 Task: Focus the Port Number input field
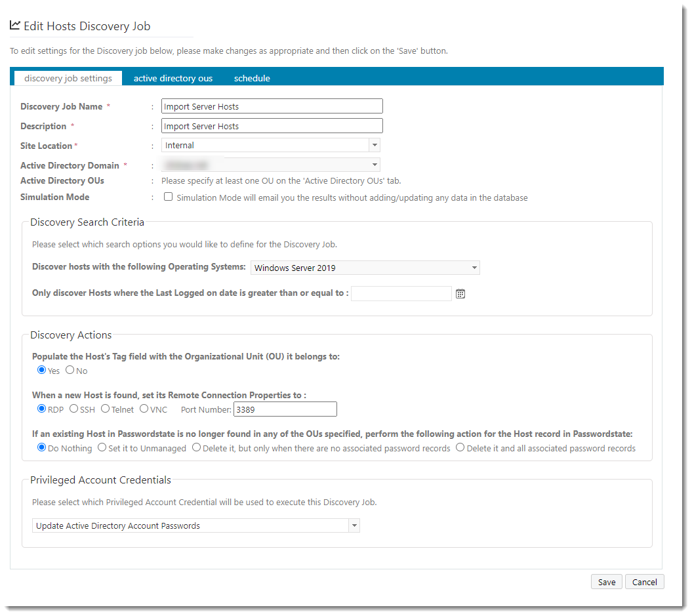[x=285, y=409]
